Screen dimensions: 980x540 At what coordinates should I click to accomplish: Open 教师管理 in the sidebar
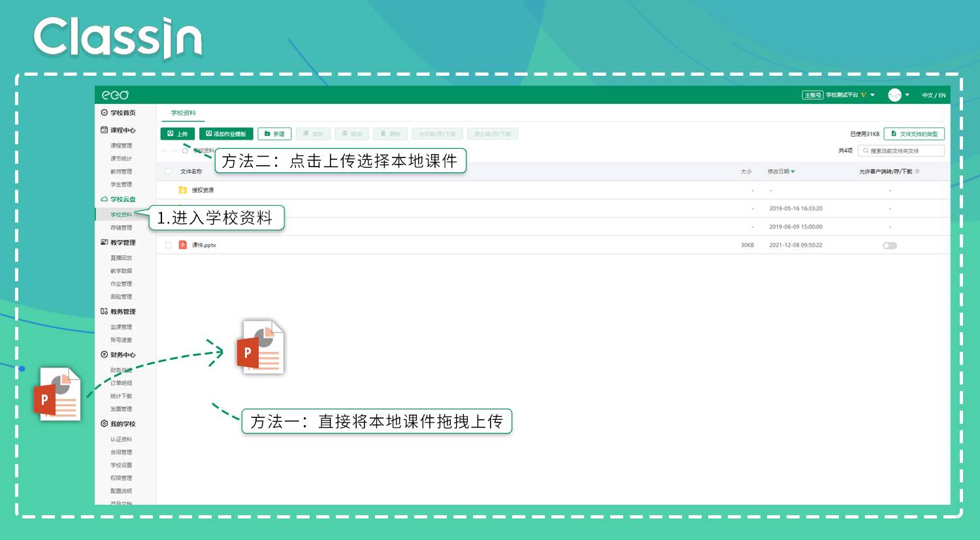pos(122,172)
